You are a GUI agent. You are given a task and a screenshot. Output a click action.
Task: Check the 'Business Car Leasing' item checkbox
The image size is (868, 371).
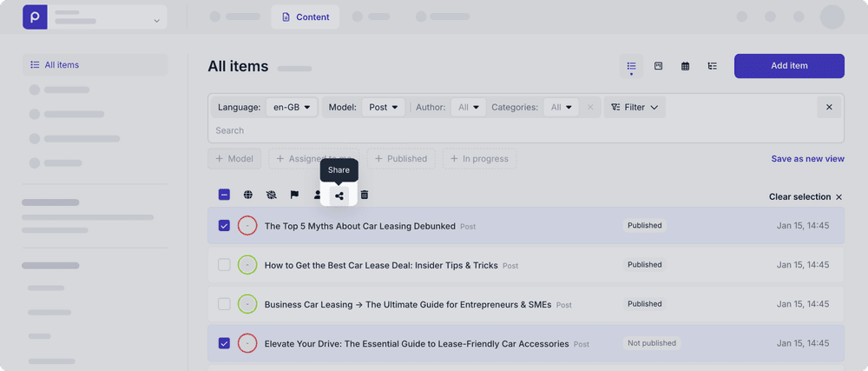click(x=224, y=304)
